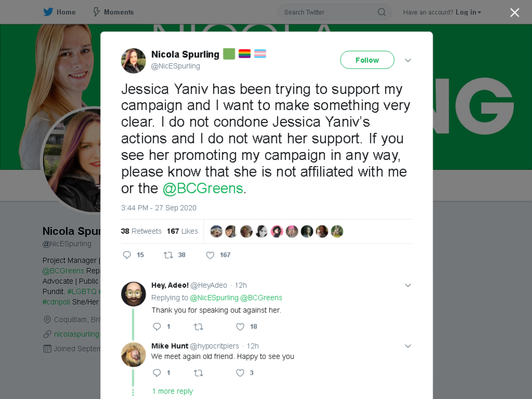Image resolution: width=532 pixels, height=399 pixels.
Task: Expand options chevron on Hey, Adeo! reply
Action: 408,285
